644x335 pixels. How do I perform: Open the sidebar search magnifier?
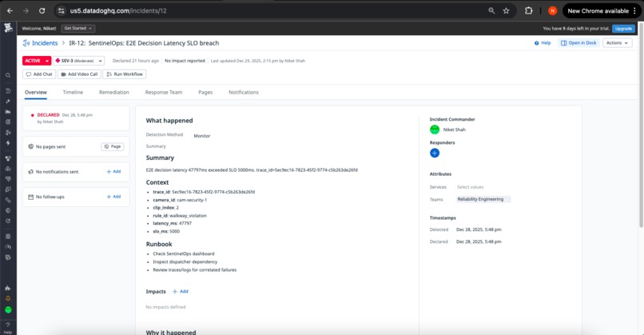8,76
